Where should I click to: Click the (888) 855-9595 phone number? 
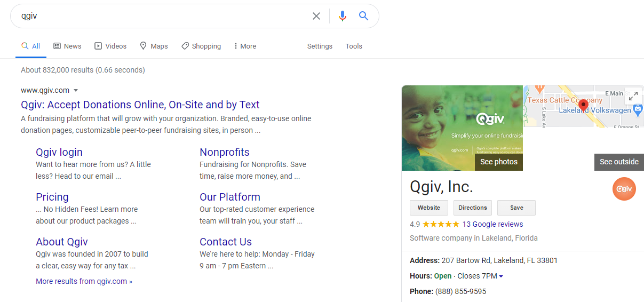coord(460,291)
